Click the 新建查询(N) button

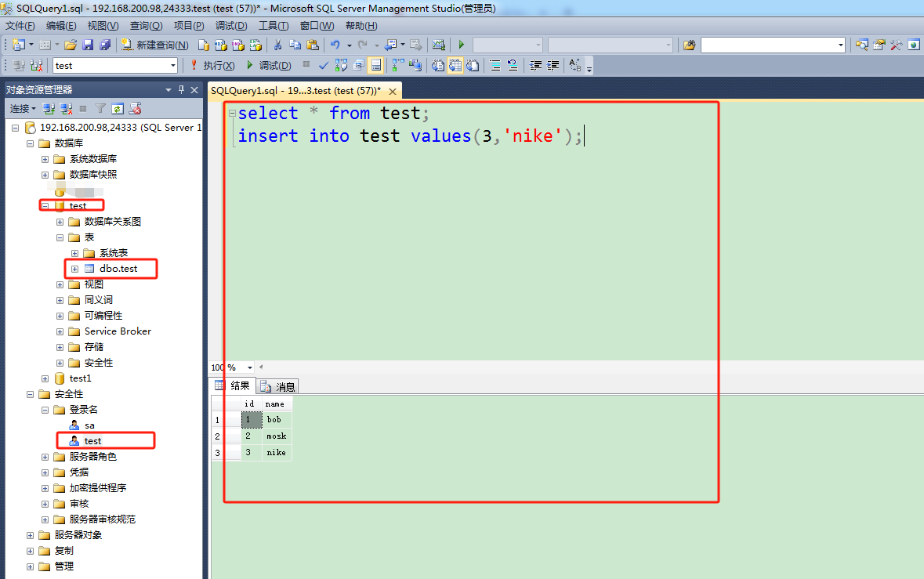tap(155, 45)
